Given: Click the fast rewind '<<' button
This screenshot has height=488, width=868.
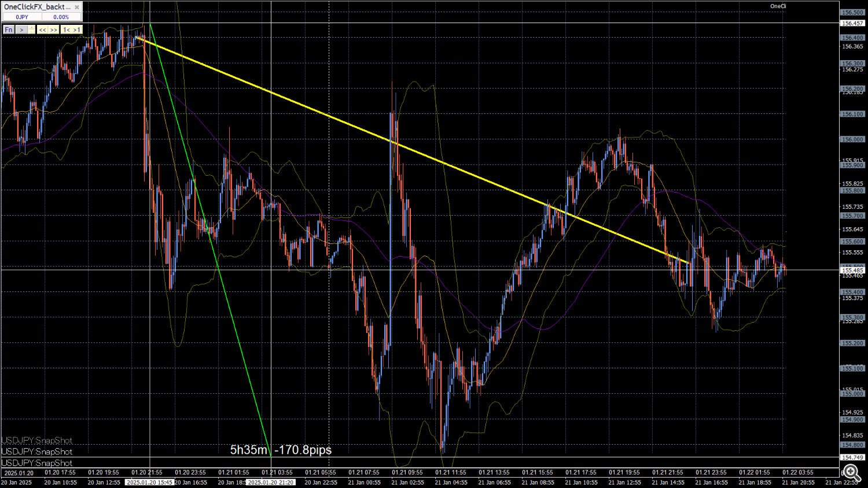Looking at the screenshot, I should click(42, 29).
